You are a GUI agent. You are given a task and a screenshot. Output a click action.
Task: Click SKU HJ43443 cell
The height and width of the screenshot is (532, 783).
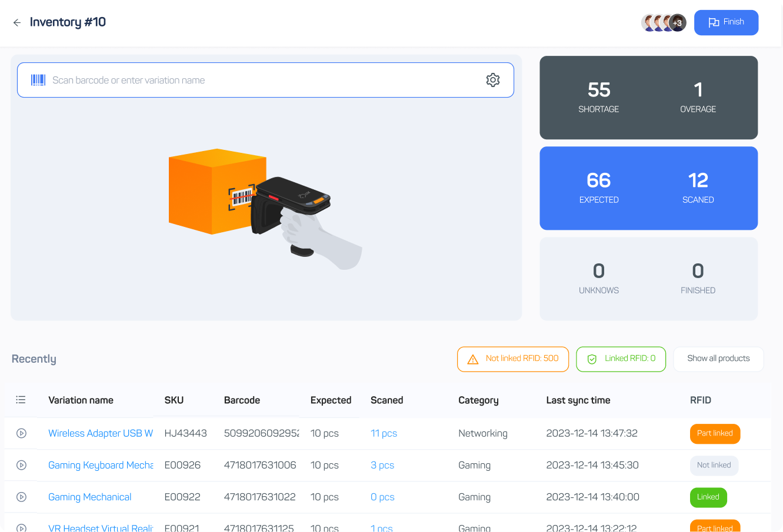click(x=186, y=433)
